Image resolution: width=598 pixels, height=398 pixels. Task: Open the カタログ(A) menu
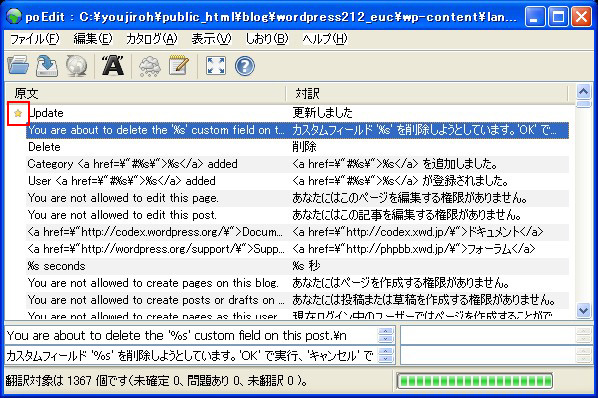(151, 39)
